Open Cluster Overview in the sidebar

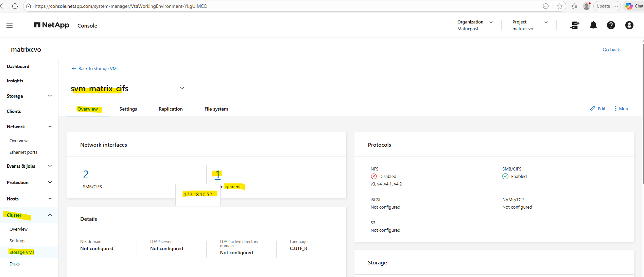coord(18,229)
